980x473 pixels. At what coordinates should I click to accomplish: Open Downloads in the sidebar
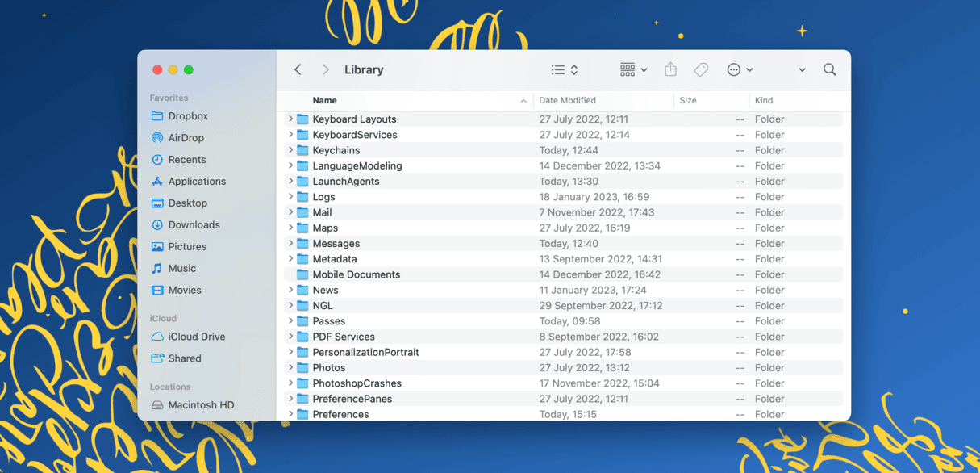(x=186, y=225)
